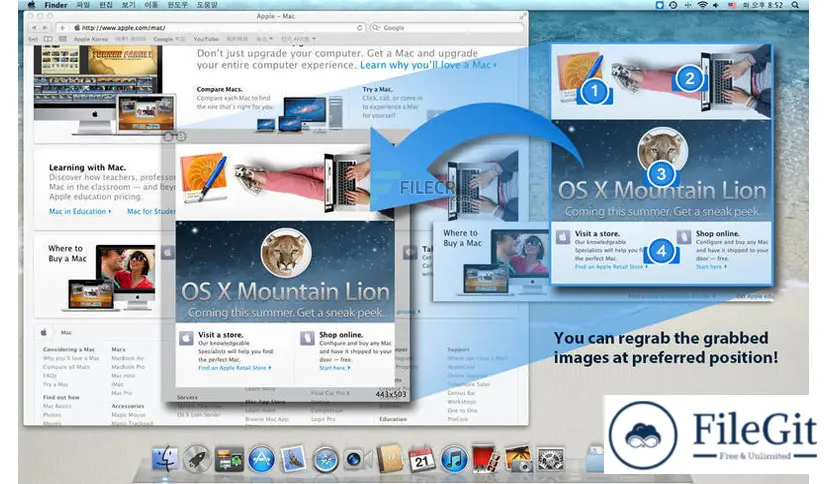Image resolution: width=836 pixels, height=484 pixels.
Task: Open Mail stamp icon in Dock
Action: (x=293, y=458)
